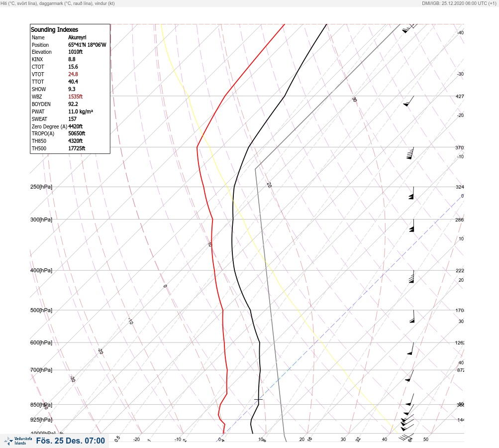The width and height of the screenshot is (499, 448).
Task: Click the wind barb at 700 hPa
Action: click(409, 376)
